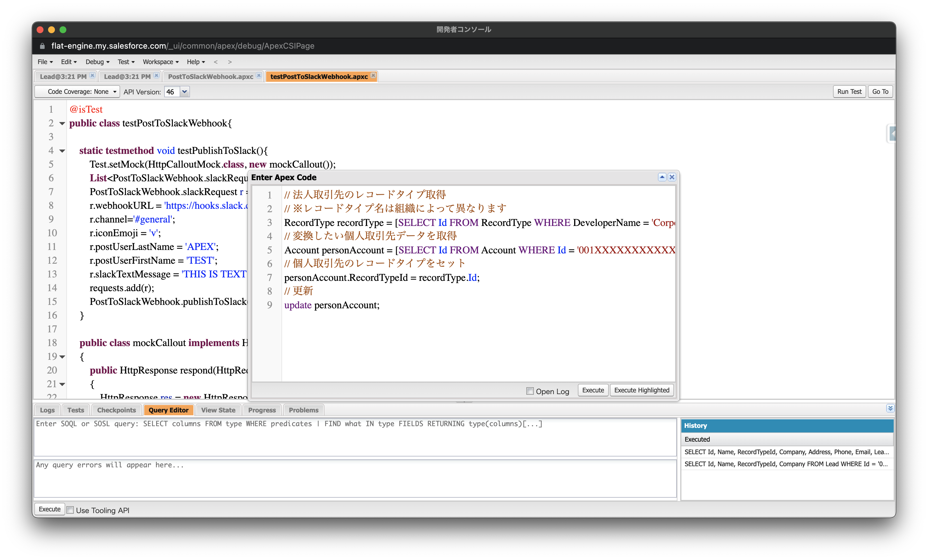Click the macOS red close window button
The image size is (928, 560).
click(x=40, y=29)
